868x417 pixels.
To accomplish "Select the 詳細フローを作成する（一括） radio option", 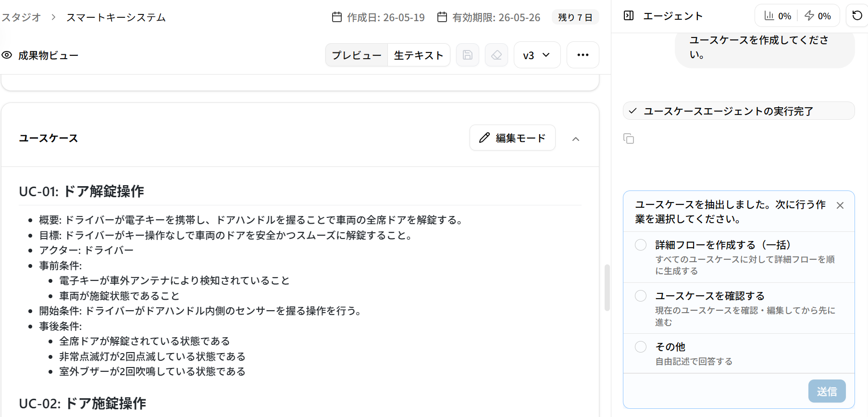I will coord(641,245).
